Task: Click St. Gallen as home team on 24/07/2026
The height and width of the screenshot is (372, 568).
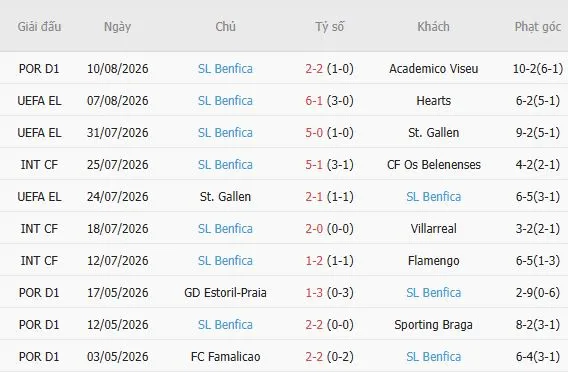Action: coord(225,196)
